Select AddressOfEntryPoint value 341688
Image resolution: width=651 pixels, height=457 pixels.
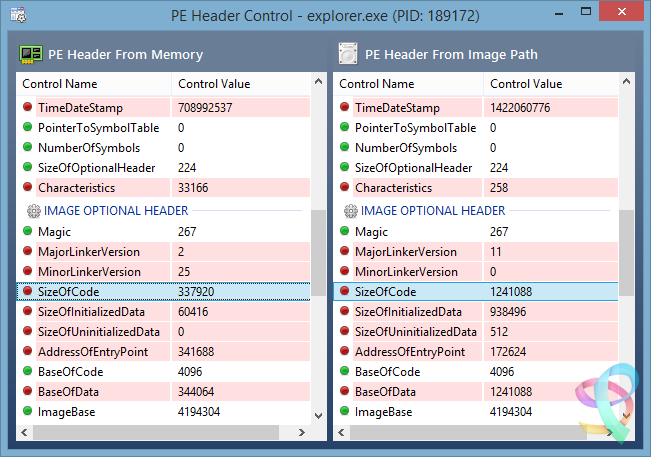(x=196, y=352)
